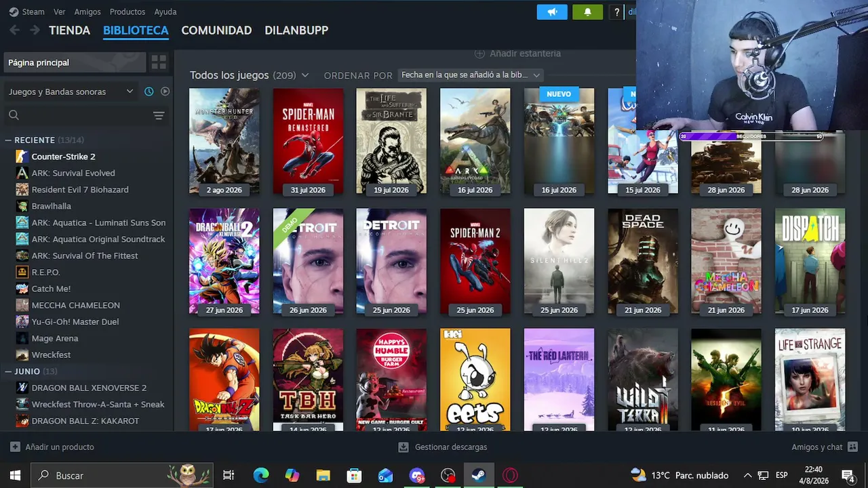
Task: Select MECCHA CHAMELEON in the sidebar
Action: tap(76, 305)
